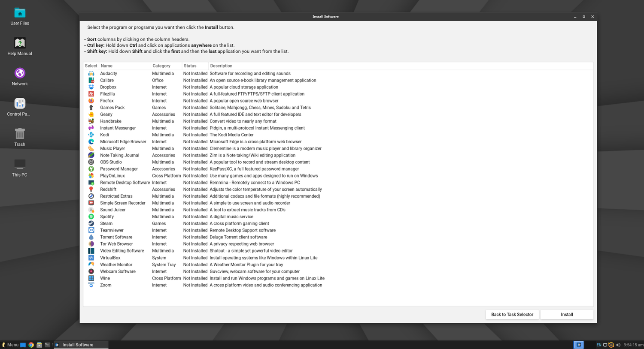Screen dimensions: 644x349
Task: Select the 'Restricted Extras' row name
Action: [x=116, y=196]
